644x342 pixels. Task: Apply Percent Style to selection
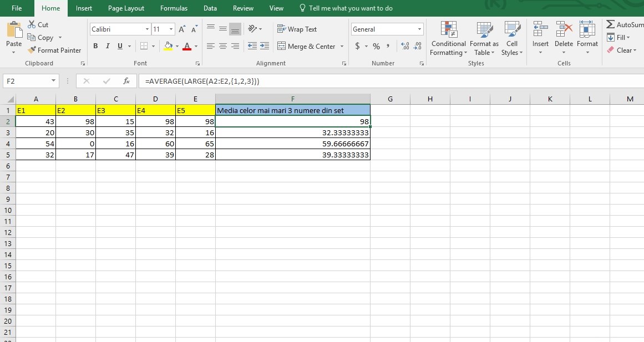376,47
